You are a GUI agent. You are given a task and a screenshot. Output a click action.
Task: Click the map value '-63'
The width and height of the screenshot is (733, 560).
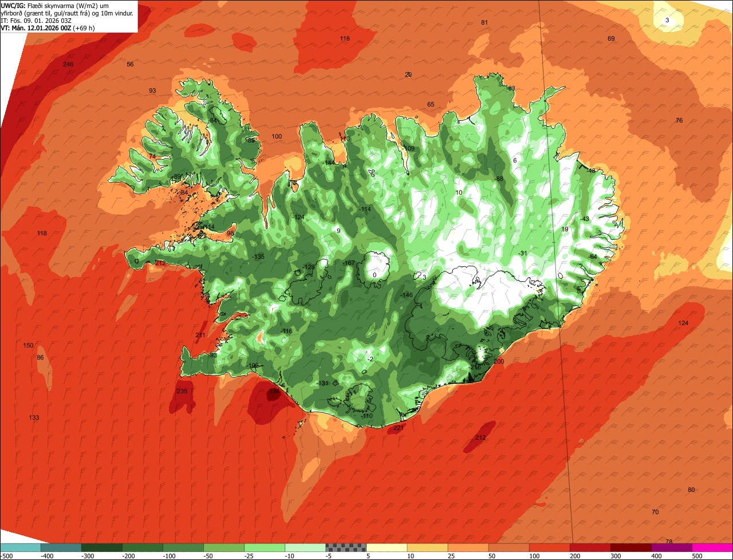[511, 88]
